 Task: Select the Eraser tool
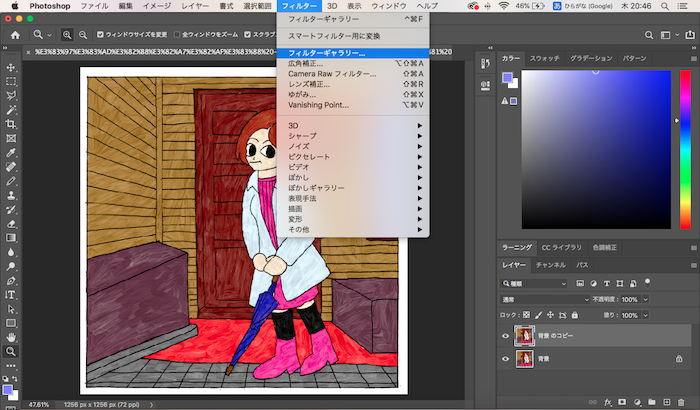[11, 224]
